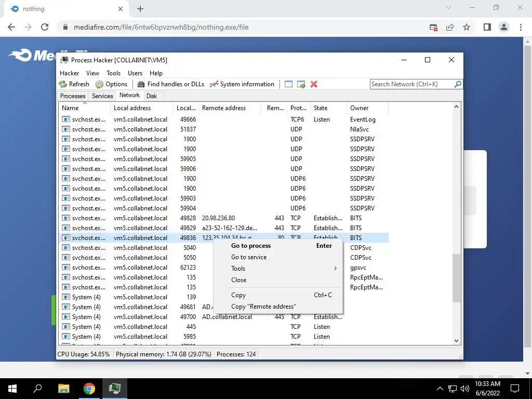Viewport: 532px width, 399px height.
Task: Open Chrome profile avatar
Action: click(x=504, y=27)
